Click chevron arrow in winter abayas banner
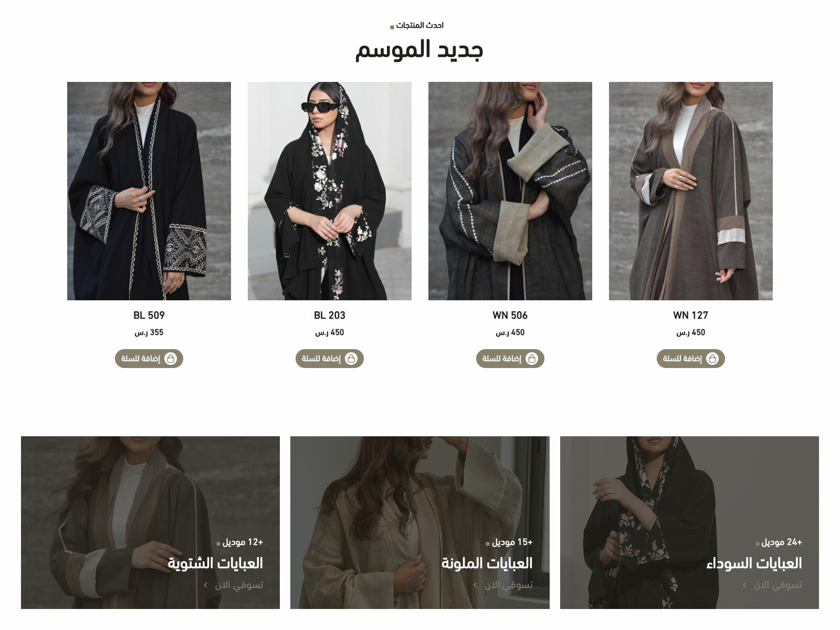The width and height of the screenshot is (840, 630). click(x=206, y=585)
